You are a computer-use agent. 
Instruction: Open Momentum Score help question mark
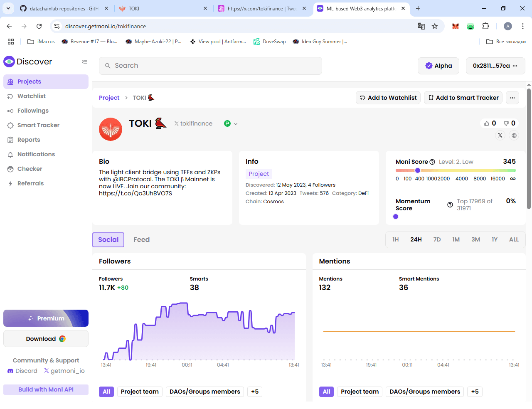(450, 205)
